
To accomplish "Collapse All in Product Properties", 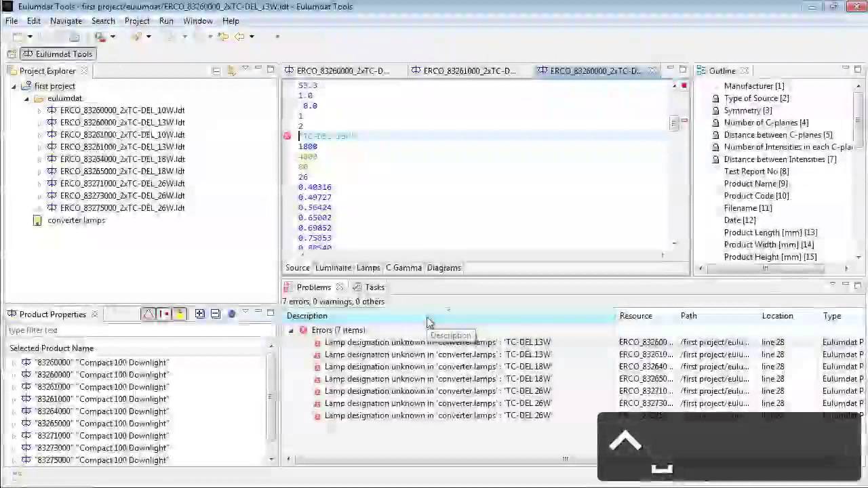I will pyautogui.click(x=216, y=314).
